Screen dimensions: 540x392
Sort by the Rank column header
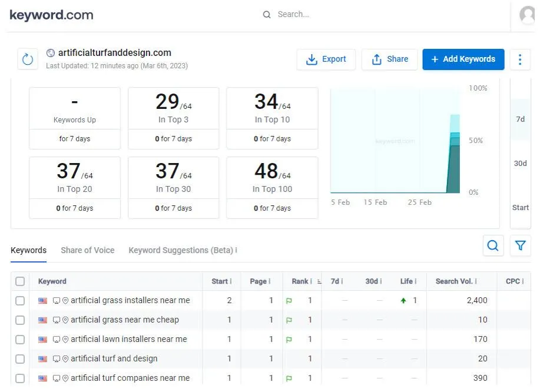pos(300,281)
